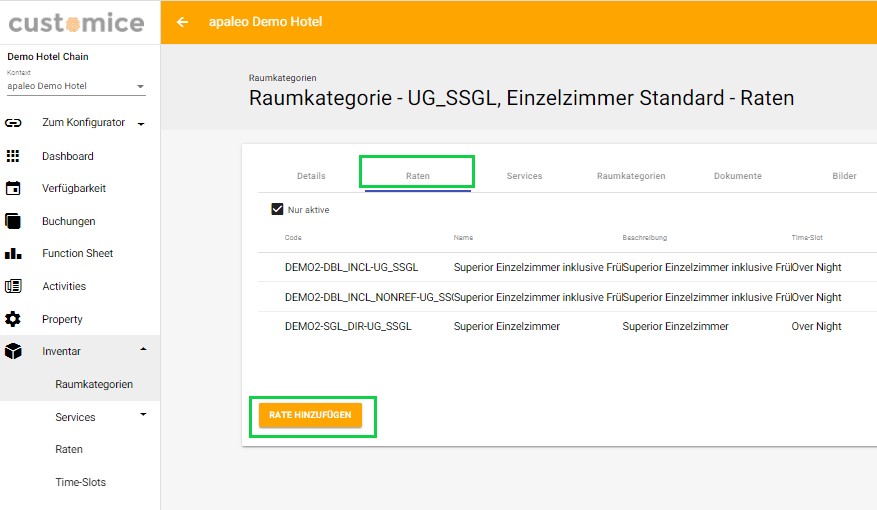Click the Verfügbarkeit calendar icon
This screenshot has width=877, height=510.
point(13,188)
